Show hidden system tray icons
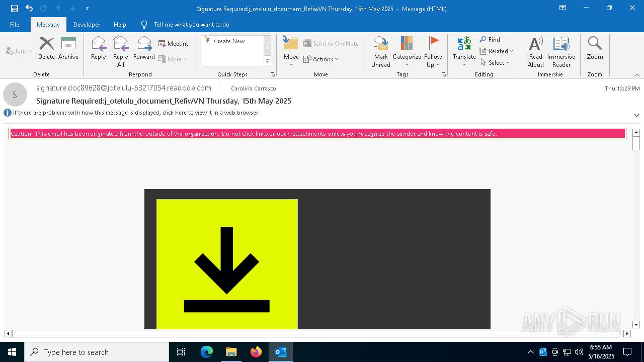The image size is (644, 362). pos(531,352)
